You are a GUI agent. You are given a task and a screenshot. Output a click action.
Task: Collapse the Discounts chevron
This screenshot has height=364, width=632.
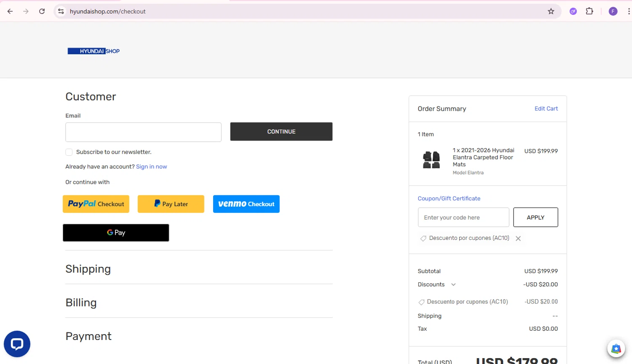coord(453,284)
